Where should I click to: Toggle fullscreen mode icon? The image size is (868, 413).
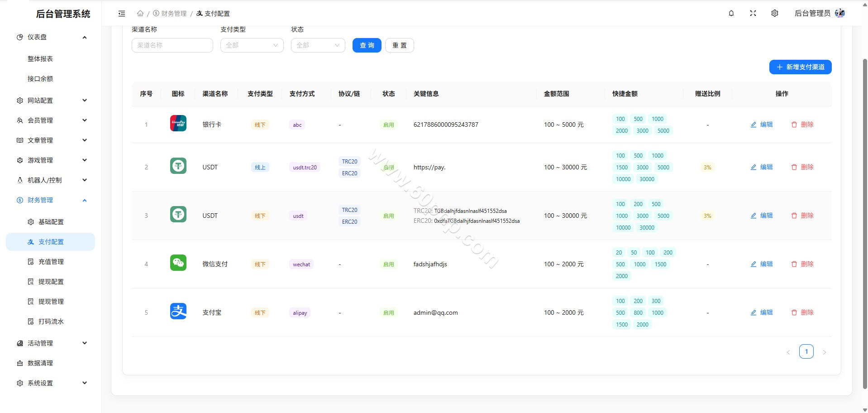pyautogui.click(x=753, y=14)
